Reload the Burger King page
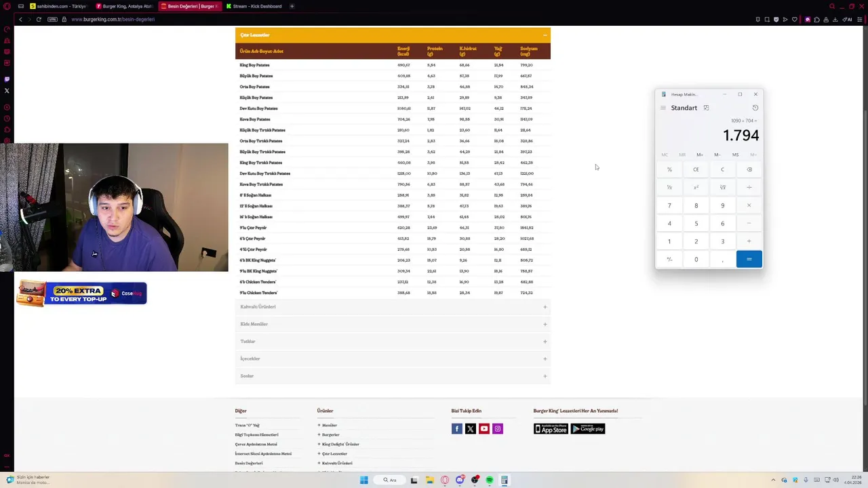This screenshot has height=488, width=868. point(39,19)
